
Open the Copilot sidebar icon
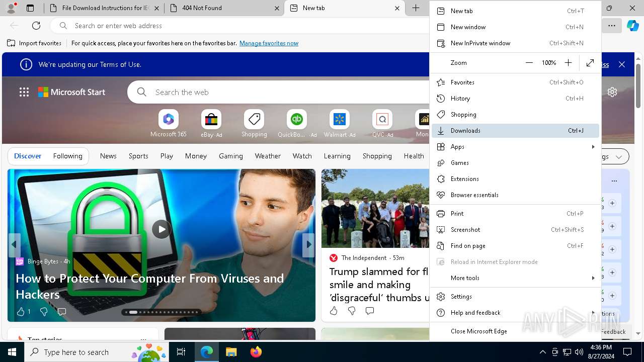[632, 26]
